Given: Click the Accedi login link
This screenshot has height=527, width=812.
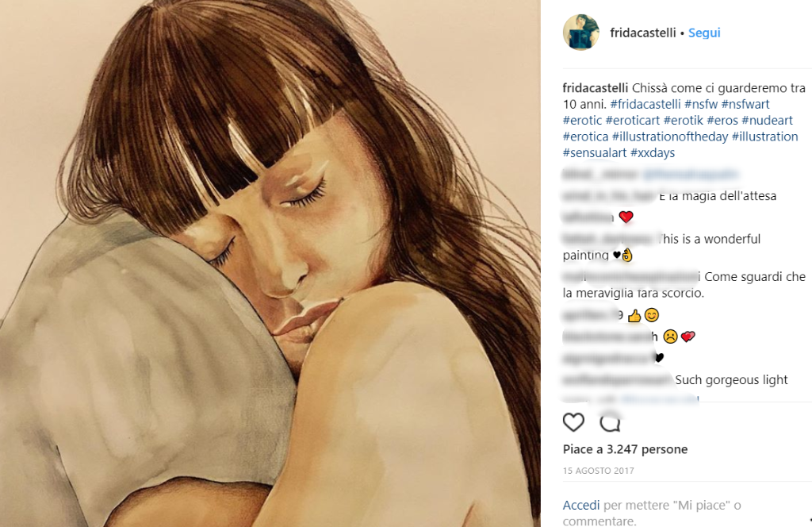Looking at the screenshot, I should click(x=581, y=505).
